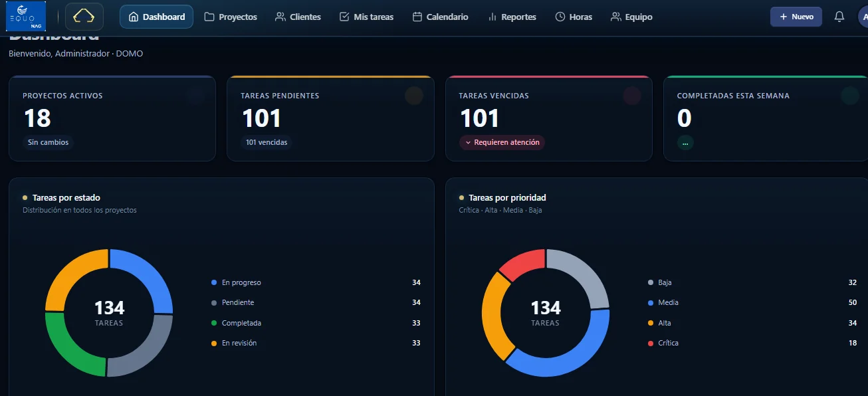Select the Crítica priority legend entry
The image size is (868, 396).
pos(752,343)
